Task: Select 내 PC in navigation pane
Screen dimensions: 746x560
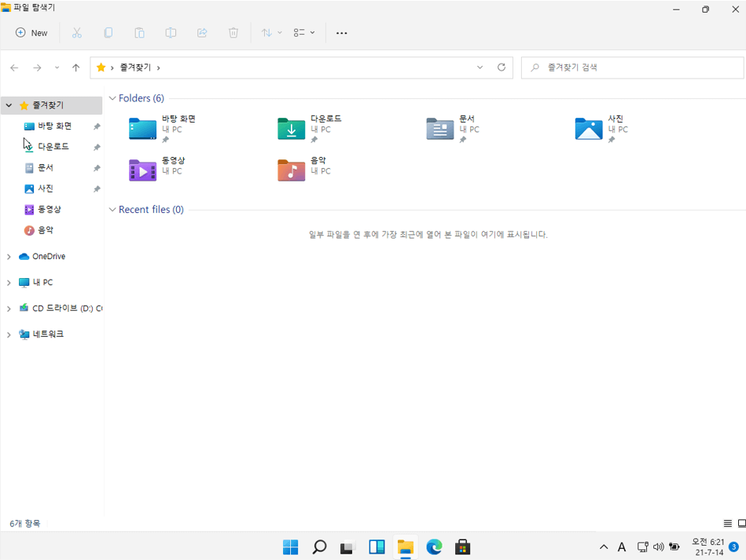Action: [42, 283]
